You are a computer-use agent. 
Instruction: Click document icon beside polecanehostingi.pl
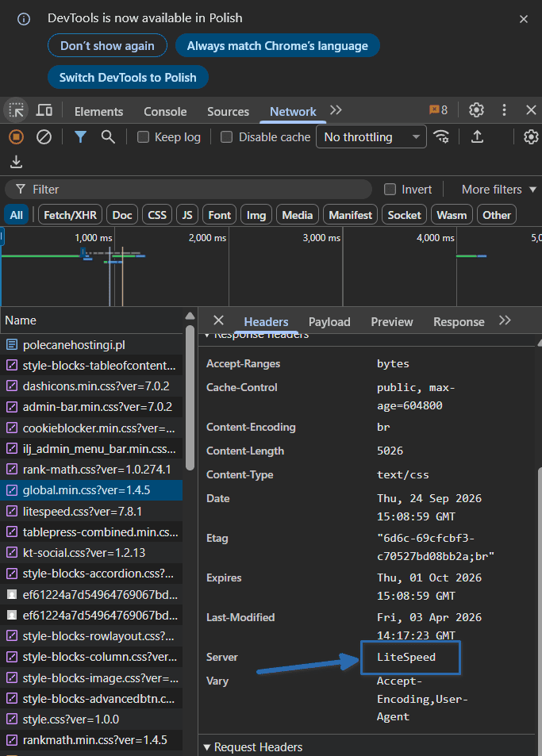click(x=12, y=345)
